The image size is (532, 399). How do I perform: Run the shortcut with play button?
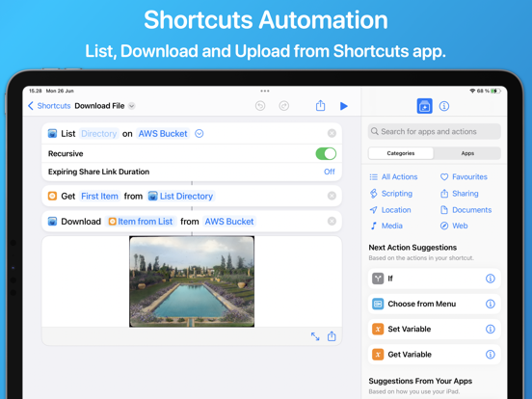(344, 106)
